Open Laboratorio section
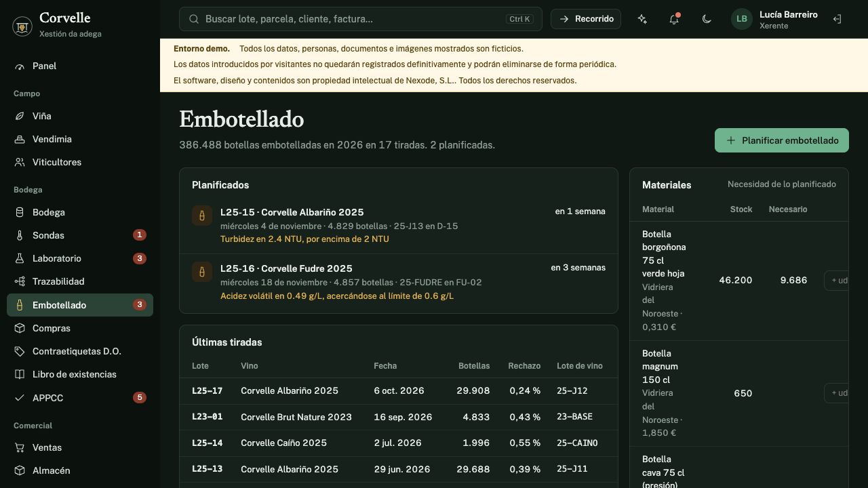The height and width of the screenshot is (488, 868). coord(80,258)
